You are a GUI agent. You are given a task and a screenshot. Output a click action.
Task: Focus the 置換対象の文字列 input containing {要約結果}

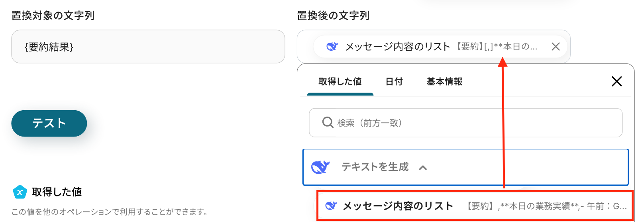coord(148,47)
